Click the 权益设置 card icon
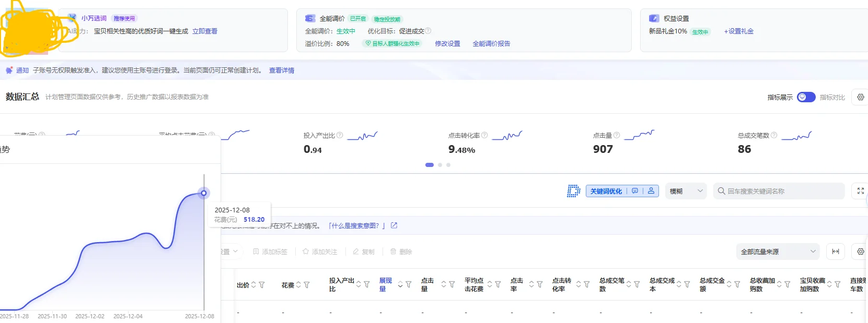 [654, 18]
